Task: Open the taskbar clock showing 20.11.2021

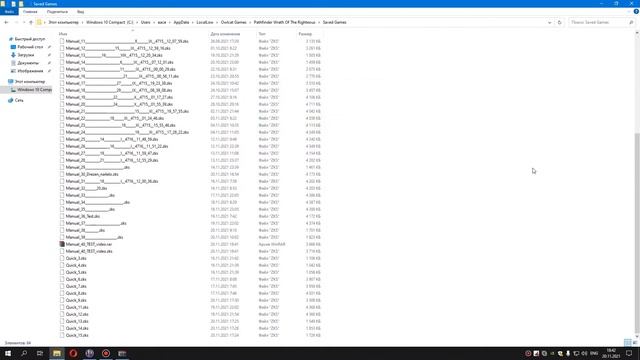Action: (x=611, y=353)
